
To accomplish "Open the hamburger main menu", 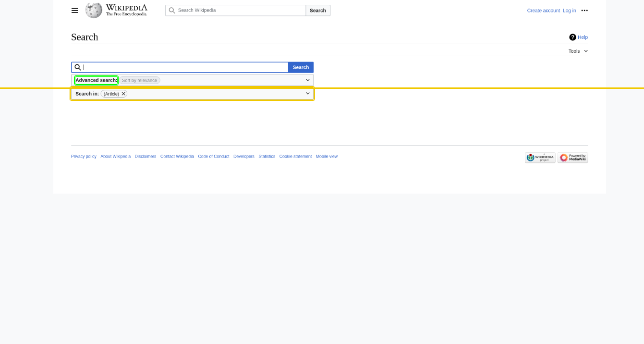I will pos(74,11).
